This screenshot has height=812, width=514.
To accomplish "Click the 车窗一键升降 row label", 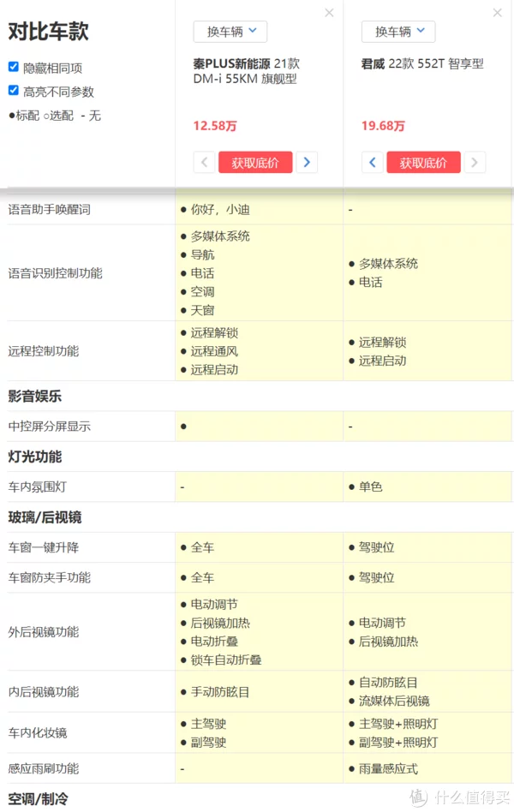I will (x=44, y=547).
